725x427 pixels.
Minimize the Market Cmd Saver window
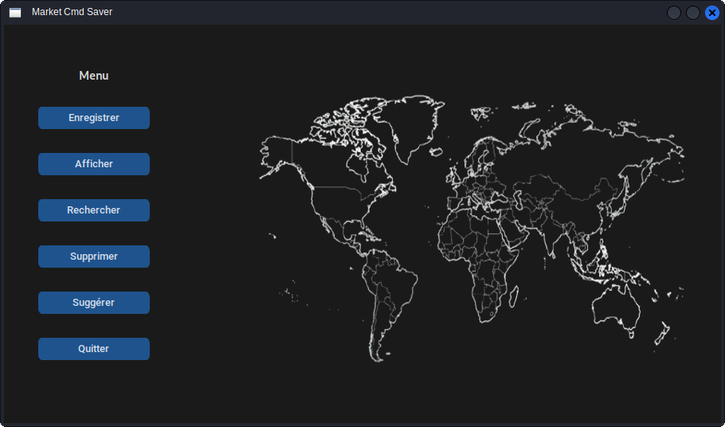click(674, 13)
